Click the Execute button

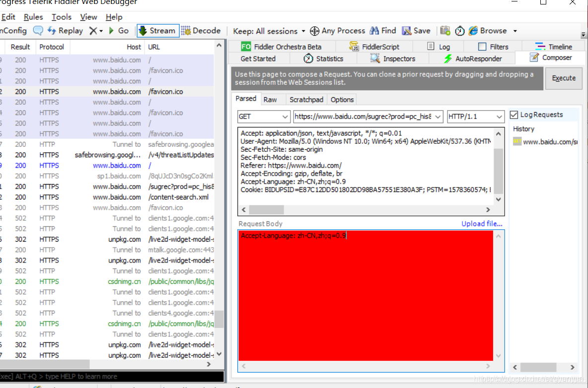(564, 78)
